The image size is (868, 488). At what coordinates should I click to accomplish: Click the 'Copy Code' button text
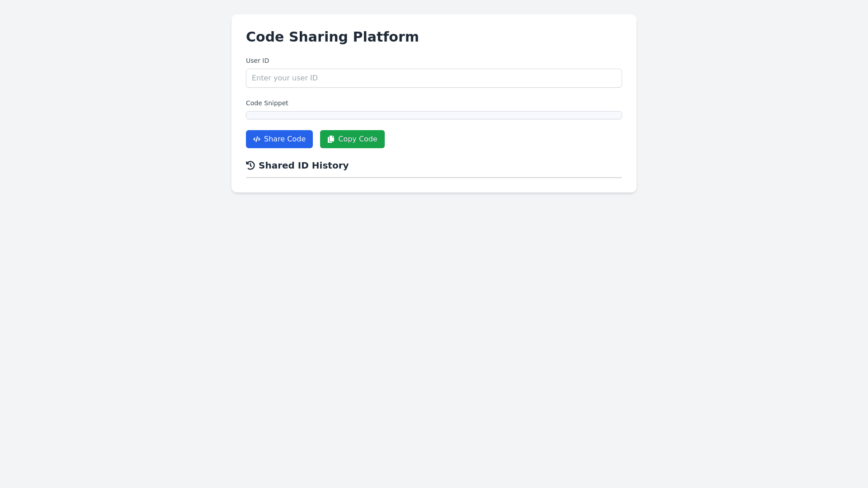(358, 139)
